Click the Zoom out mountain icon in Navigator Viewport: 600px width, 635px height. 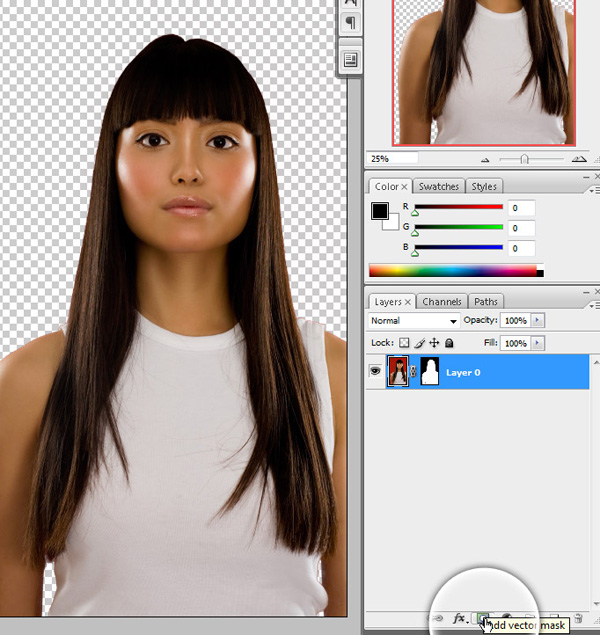[x=485, y=160]
